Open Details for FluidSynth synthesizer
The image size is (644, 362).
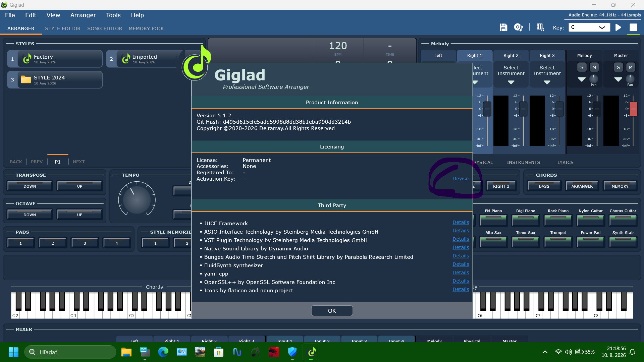click(x=461, y=264)
